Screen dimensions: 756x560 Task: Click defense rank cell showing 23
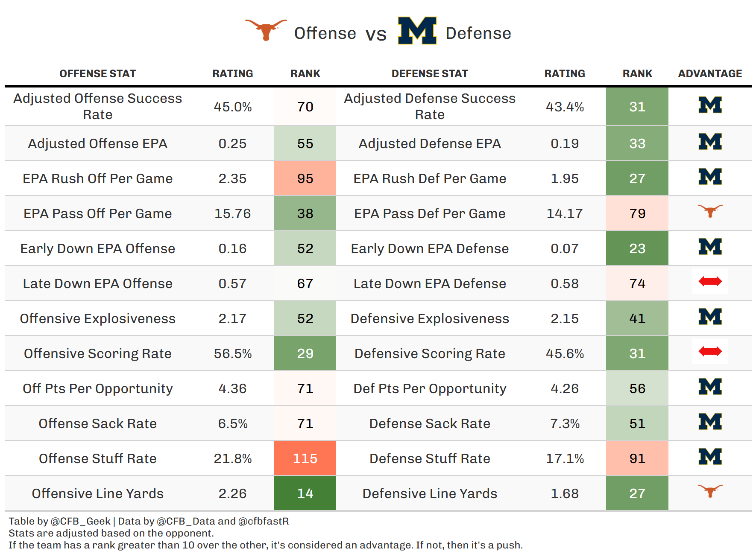click(637, 248)
